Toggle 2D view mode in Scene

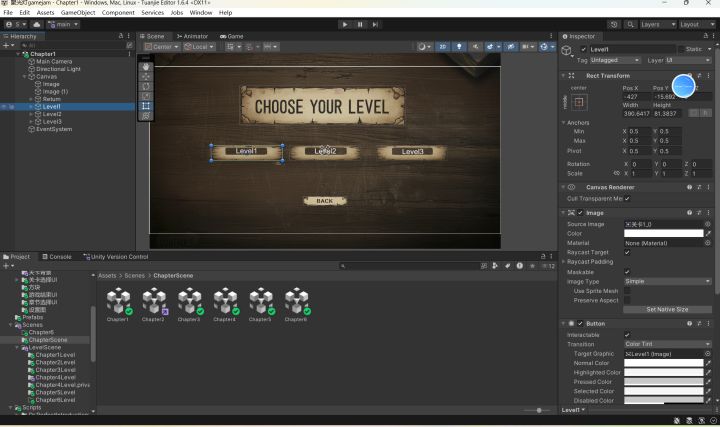[444, 47]
